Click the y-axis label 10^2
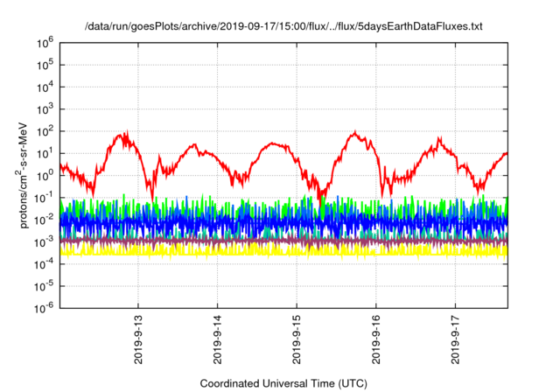This screenshot has width=560, height=392. pyautogui.click(x=45, y=132)
